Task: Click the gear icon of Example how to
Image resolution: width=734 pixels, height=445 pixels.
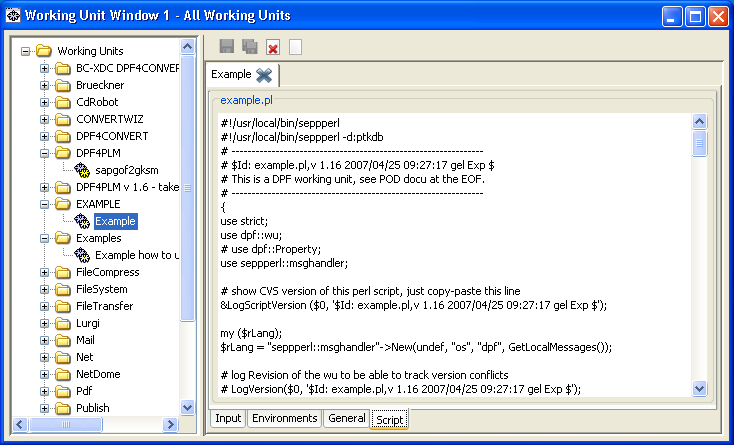Action: (x=82, y=255)
